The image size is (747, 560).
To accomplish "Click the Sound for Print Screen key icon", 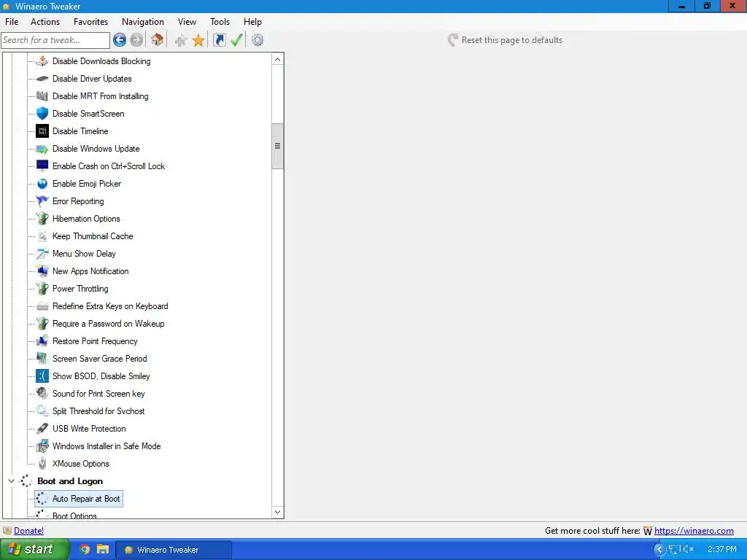I will (x=42, y=393).
